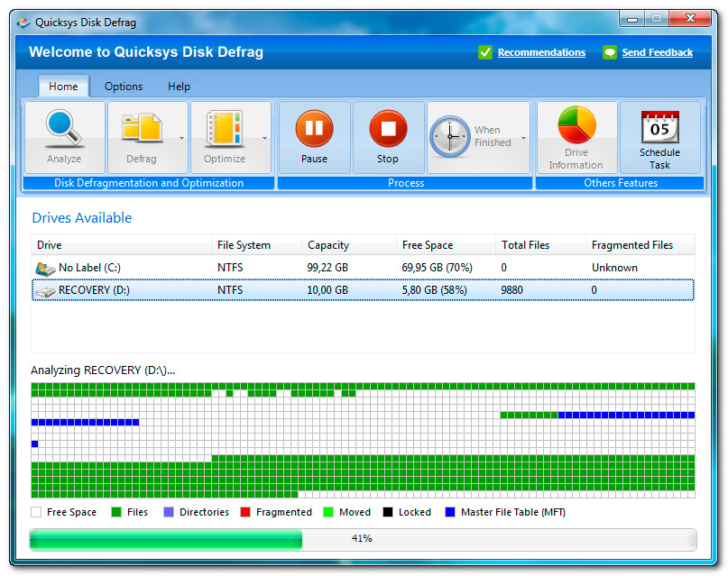This screenshot has height=576, width=728.
Task: Click the Process group label
Action: (405, 183)
